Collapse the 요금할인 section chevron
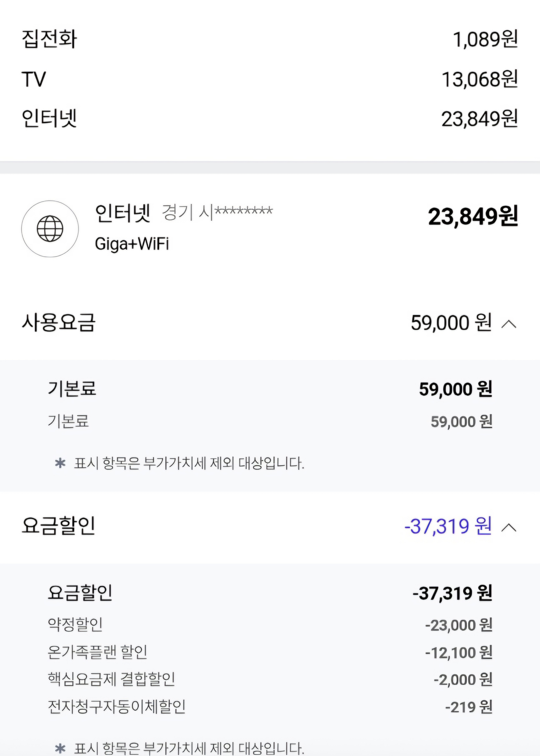 (x=509, y=527)
